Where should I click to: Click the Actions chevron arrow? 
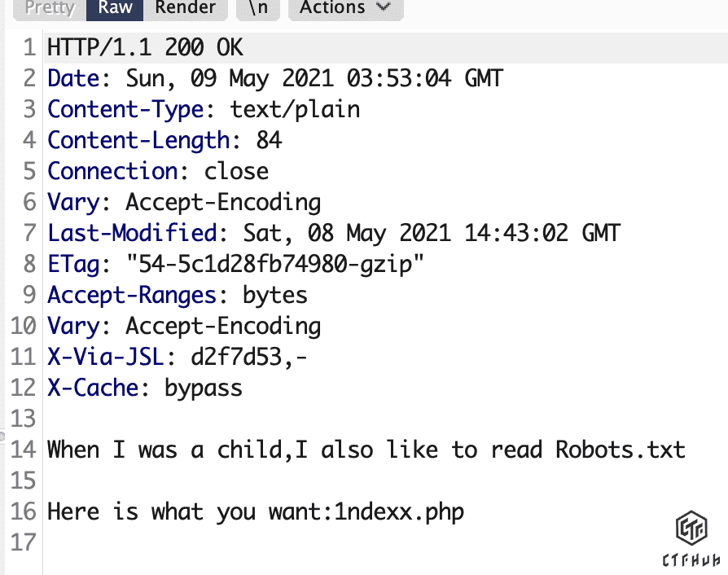(384, 7)
